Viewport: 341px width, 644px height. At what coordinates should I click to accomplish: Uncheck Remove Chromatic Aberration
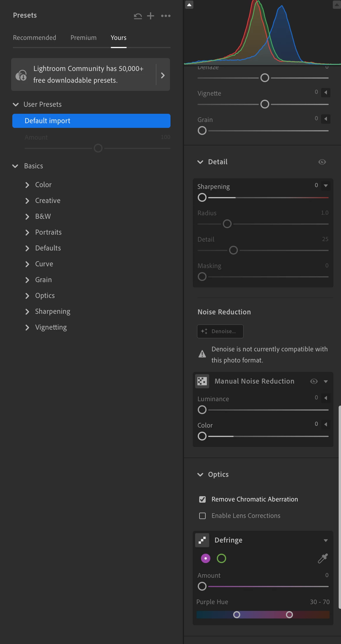[202, 499]
